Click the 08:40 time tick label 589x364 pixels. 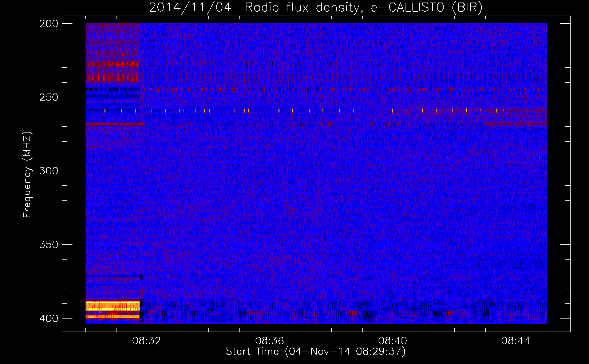pyautogui.click(x=392, y=341)
